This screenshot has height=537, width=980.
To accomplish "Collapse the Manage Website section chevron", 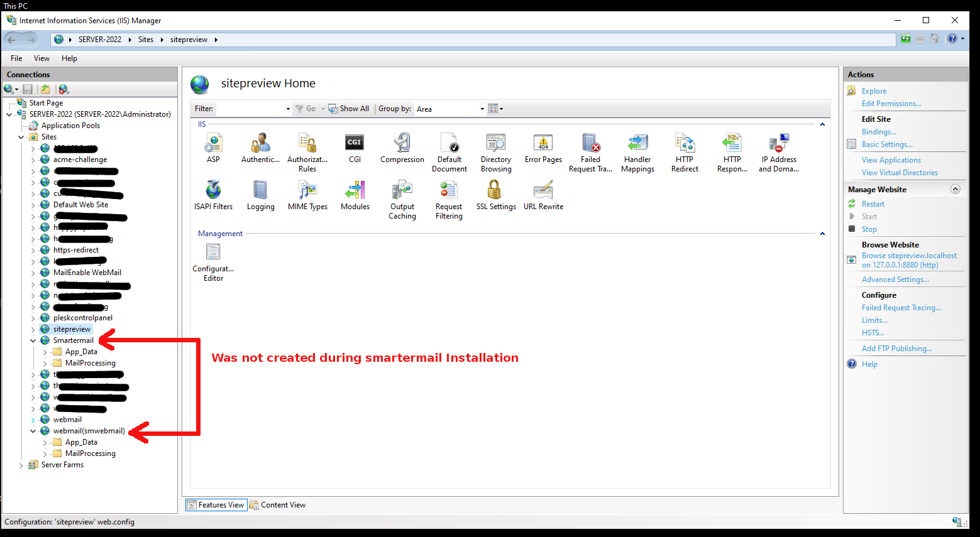I will [x=955, y=189].
